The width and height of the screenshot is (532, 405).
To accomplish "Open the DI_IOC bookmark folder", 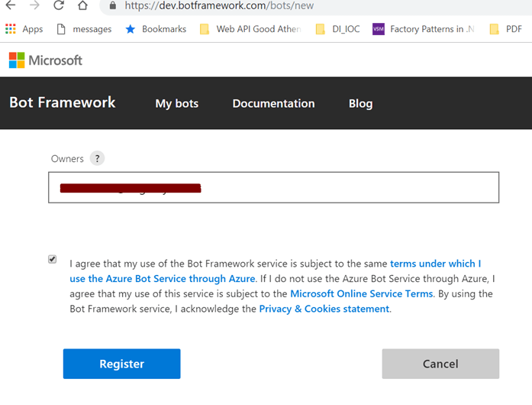I will click(337, 29).
